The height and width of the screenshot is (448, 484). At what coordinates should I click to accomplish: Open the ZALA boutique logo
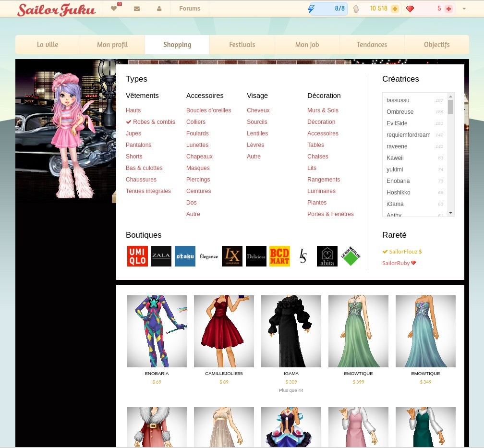[x=161, y=256]
